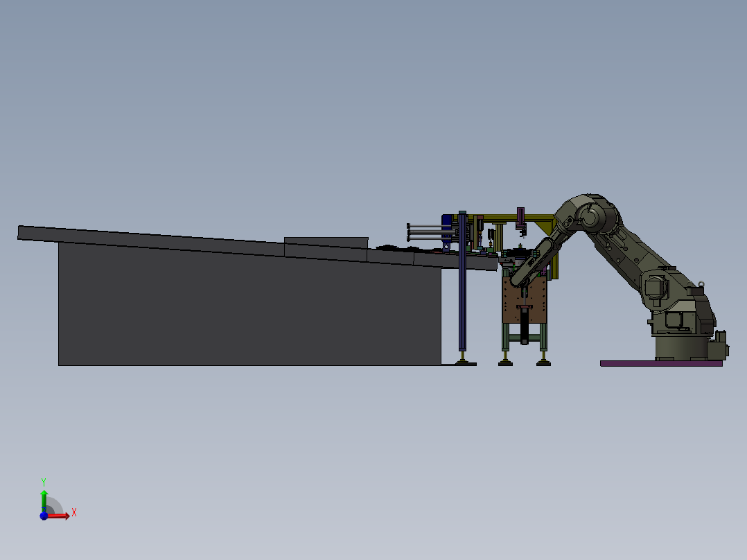The image size is (747, 560).
Task: Click the green Y axis arrow of the triad
Action: (x=44, y=500)
